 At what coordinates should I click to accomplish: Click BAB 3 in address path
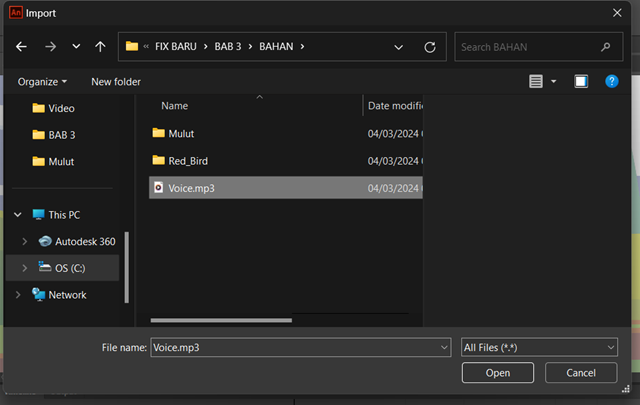tap(228, 47)
